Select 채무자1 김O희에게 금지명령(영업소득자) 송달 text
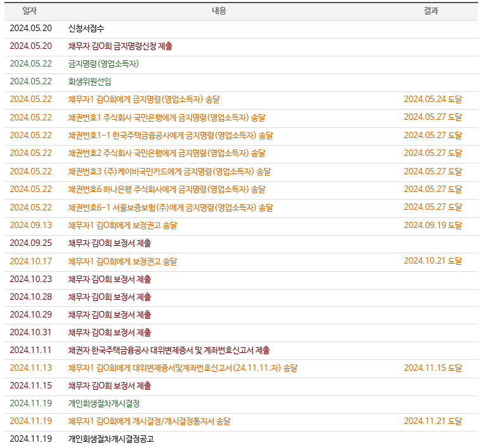The width and height of the screenshot is (480, 448). click(144, 99)
